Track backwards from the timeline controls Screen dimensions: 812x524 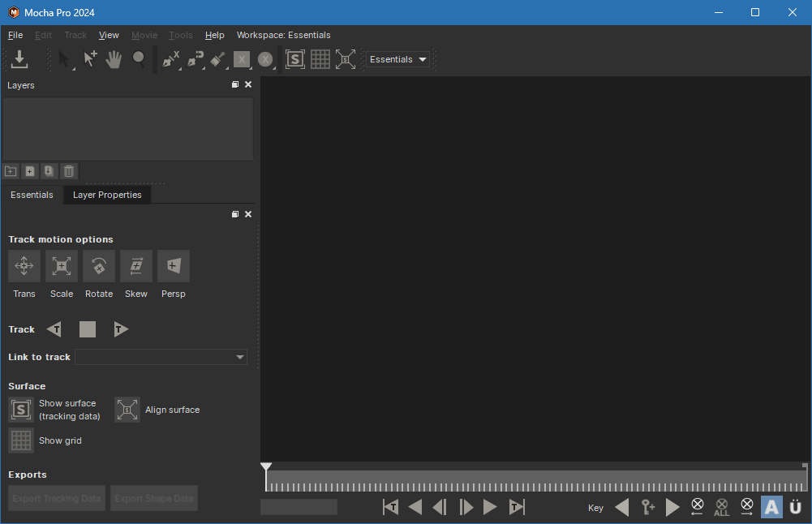pyautogui.click(x=390, y=507)
